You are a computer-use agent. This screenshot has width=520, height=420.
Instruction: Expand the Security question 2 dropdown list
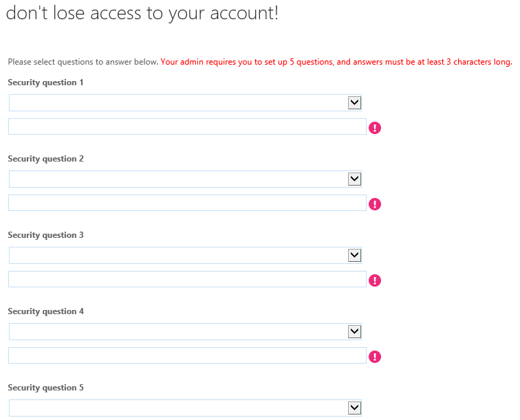coord(185,179)
